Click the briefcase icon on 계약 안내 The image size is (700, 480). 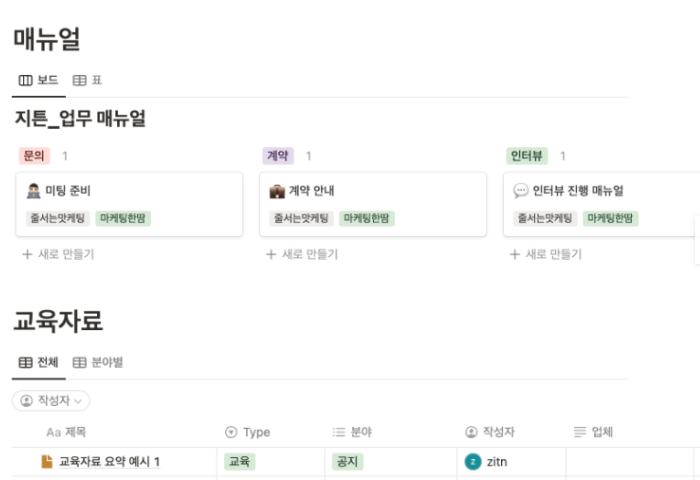(277, 190)
